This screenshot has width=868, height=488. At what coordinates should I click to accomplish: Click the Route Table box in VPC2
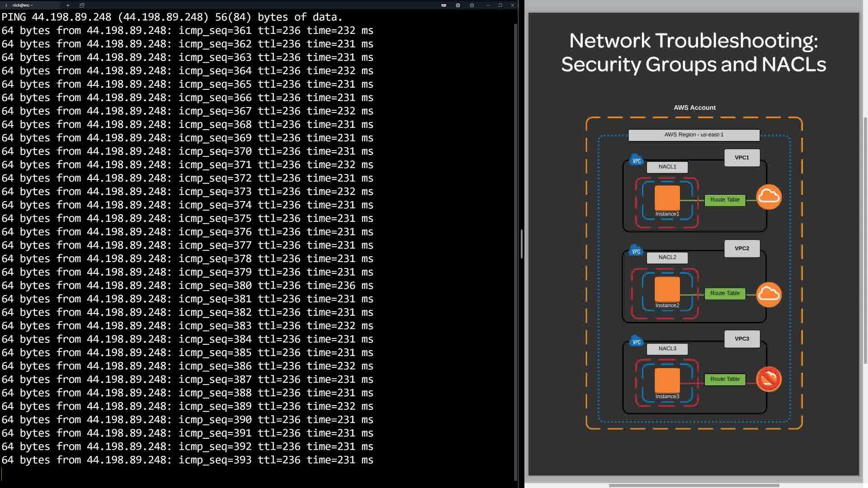[725, 293]
